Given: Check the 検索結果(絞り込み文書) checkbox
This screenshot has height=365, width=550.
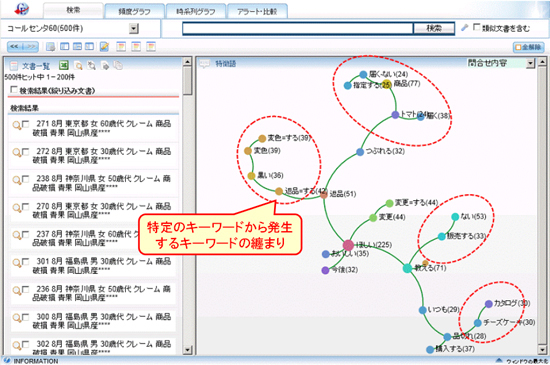Looking at the screenshot, I should pyautogui.click(x=14, y=90).
